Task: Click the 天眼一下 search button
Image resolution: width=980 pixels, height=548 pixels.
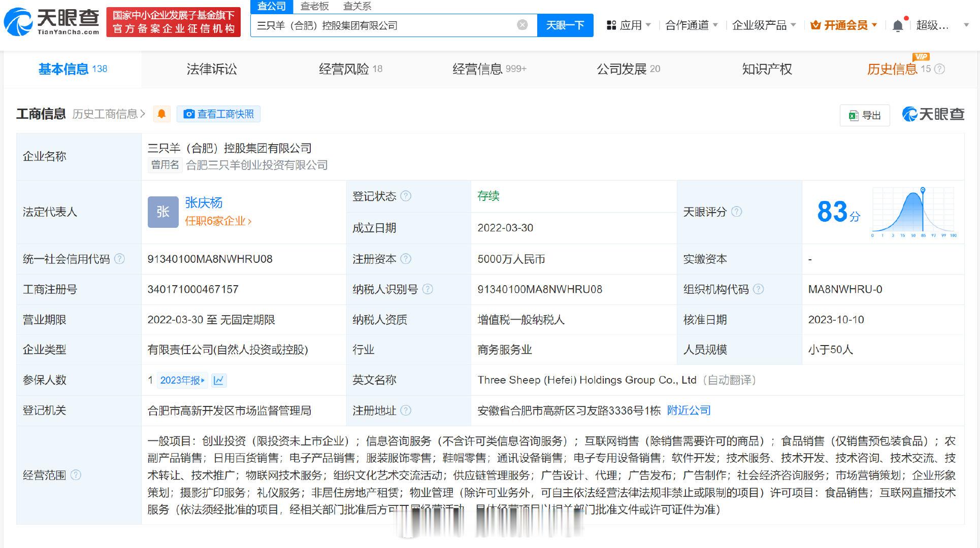Action: [565, 25]
